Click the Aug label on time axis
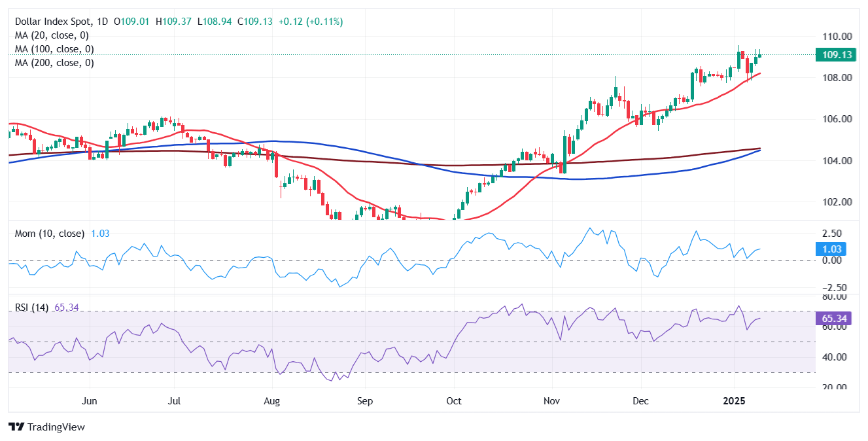The width and height of the screenshot is (868, 441). (x=273, y=400)
